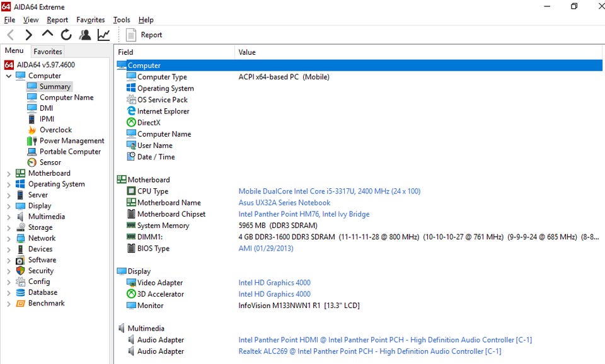605x364 pixels.
Task: Expand the Motherboard tree node
Action: (x=9, y=174)
